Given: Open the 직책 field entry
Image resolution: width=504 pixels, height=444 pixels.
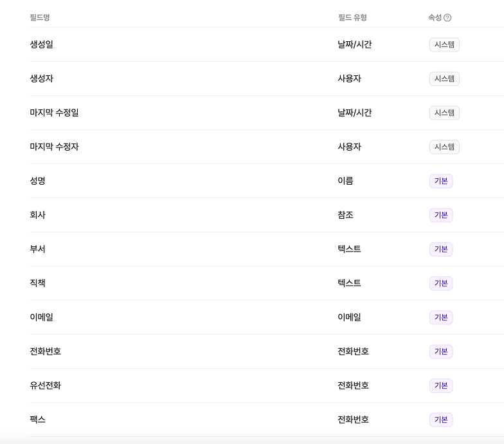Looking at the screenshot, I should [38, 283].
